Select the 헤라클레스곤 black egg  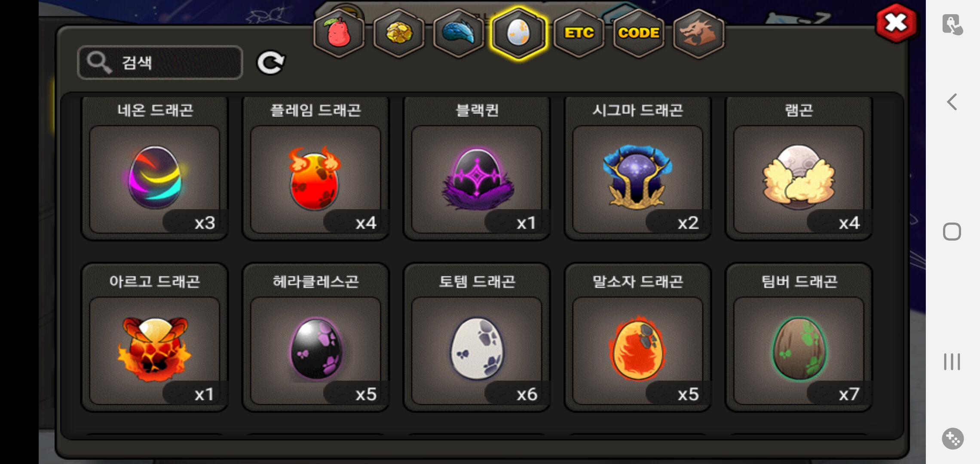[315, 338]
